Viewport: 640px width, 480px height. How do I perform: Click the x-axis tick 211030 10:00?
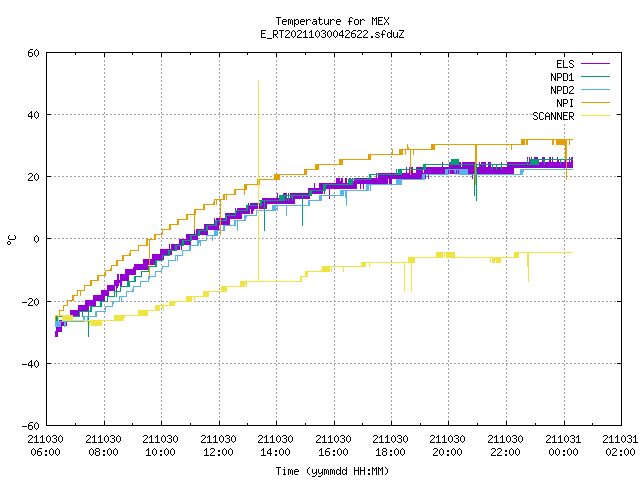(161, 446)
